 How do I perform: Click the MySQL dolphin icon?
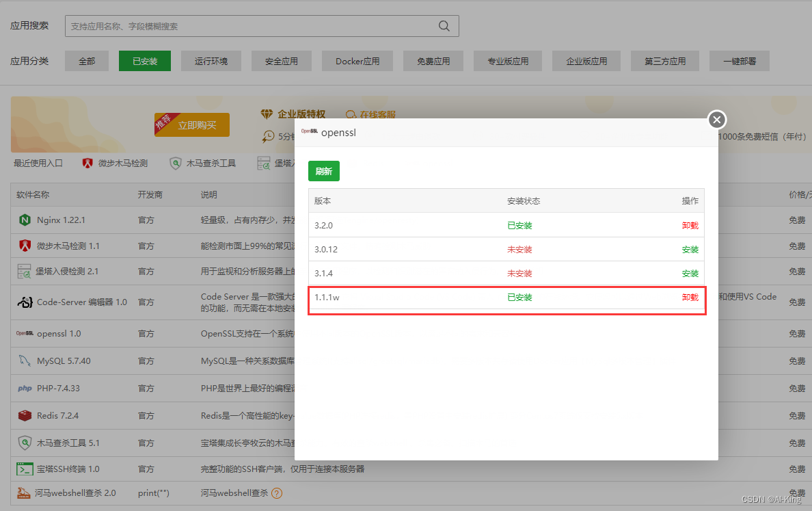tap(25, 361)
